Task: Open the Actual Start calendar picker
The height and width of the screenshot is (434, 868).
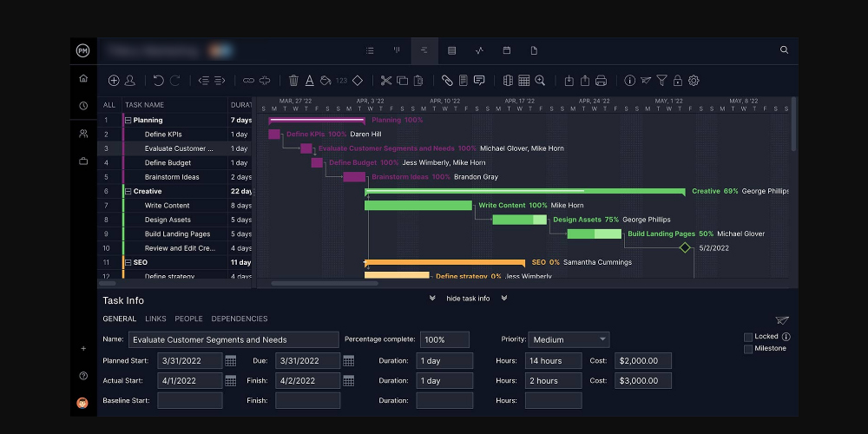Action: coord(231,381)
